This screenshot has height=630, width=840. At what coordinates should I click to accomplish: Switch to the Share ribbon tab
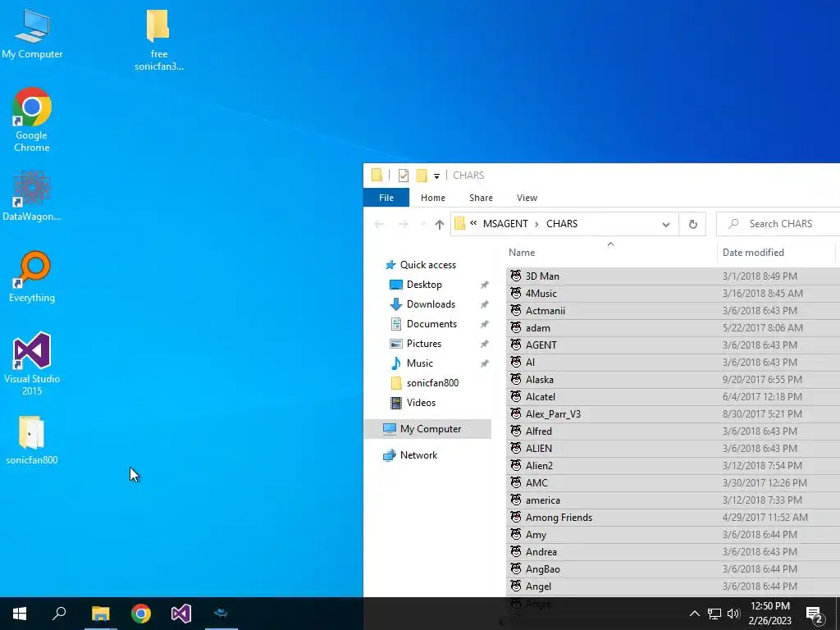pyautogui.click(x=481, y=198)
